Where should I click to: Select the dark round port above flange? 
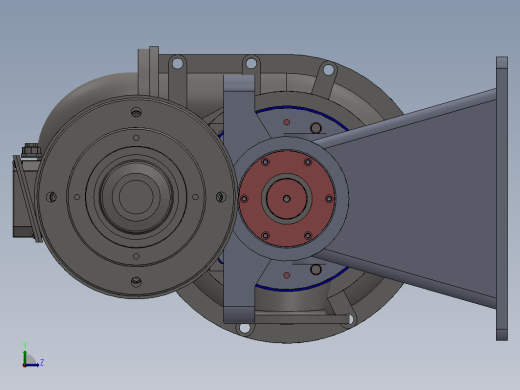click(x=316, y=128)
